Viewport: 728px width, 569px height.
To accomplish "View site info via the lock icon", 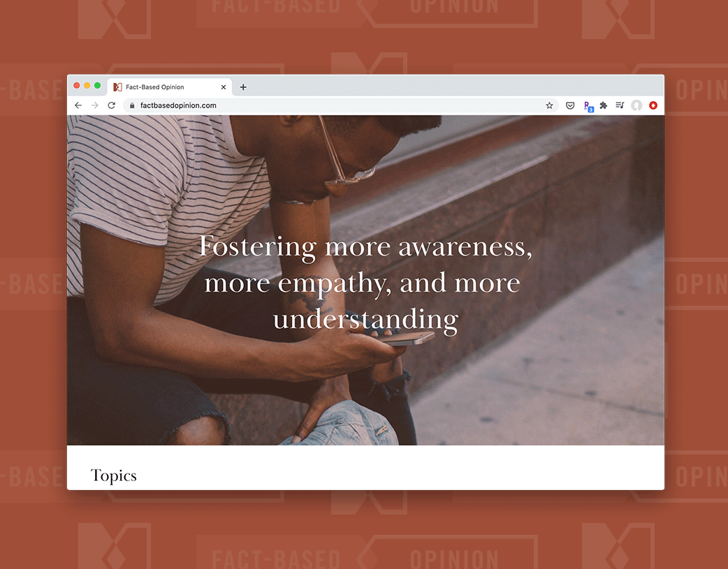I will click(132, 105).
